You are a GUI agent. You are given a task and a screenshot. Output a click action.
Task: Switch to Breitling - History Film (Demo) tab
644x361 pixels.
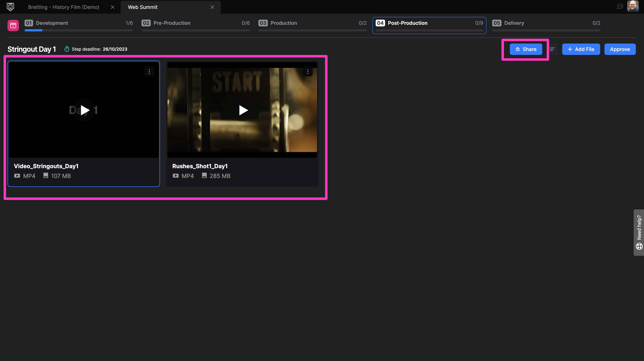[x=63, y=7]
